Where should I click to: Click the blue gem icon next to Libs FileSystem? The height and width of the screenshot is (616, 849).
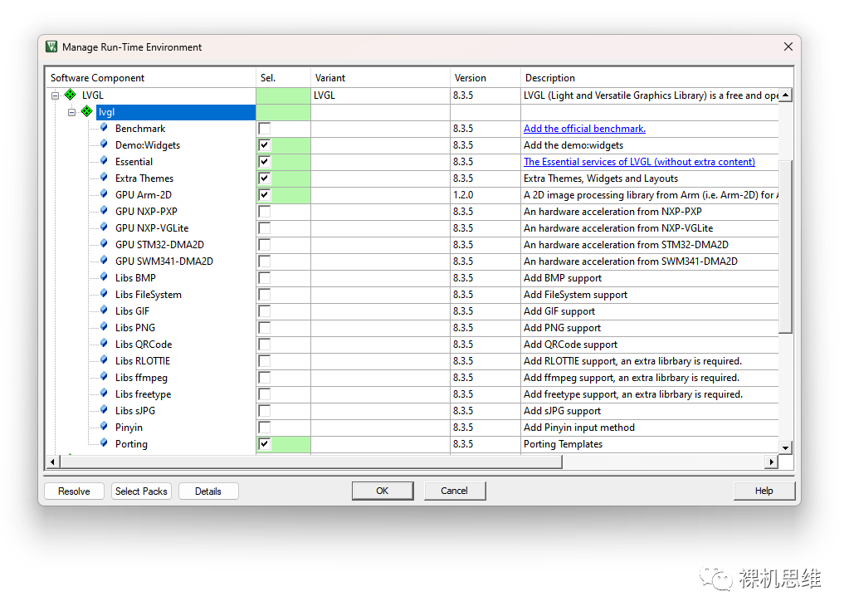click(104, 294)
